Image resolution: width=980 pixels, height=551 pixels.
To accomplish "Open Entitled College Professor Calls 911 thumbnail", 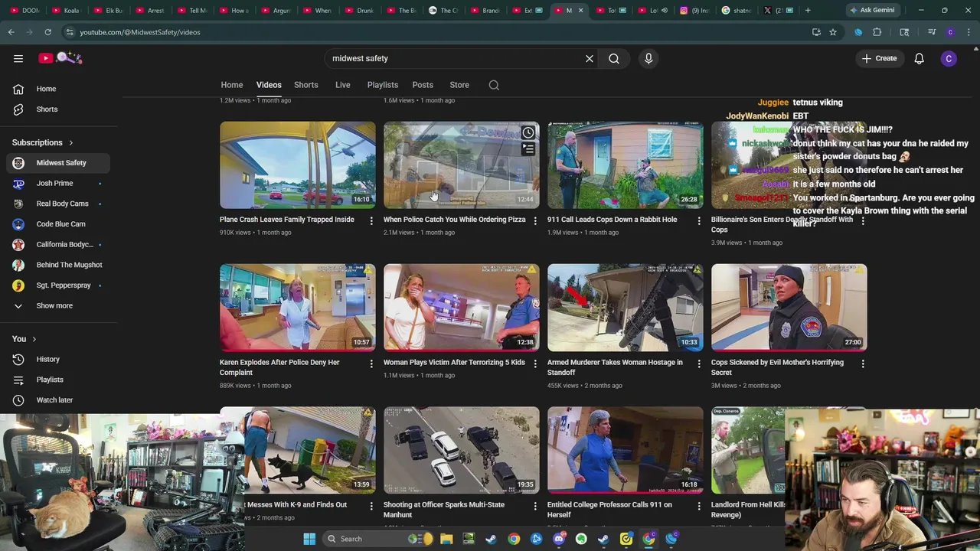I will [626, 450].
